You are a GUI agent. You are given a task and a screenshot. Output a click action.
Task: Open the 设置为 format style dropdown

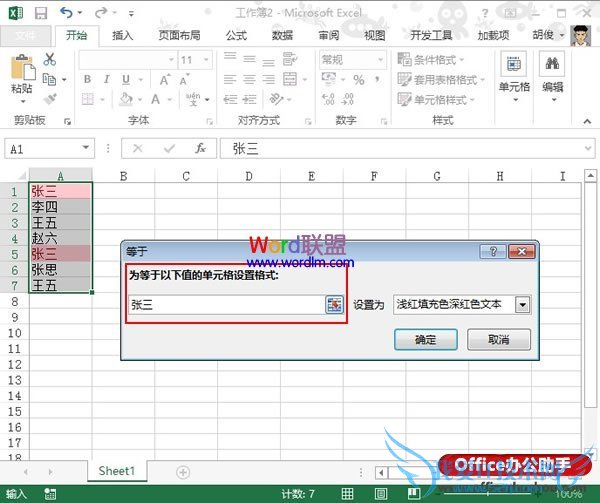click(x=522, y=305)
